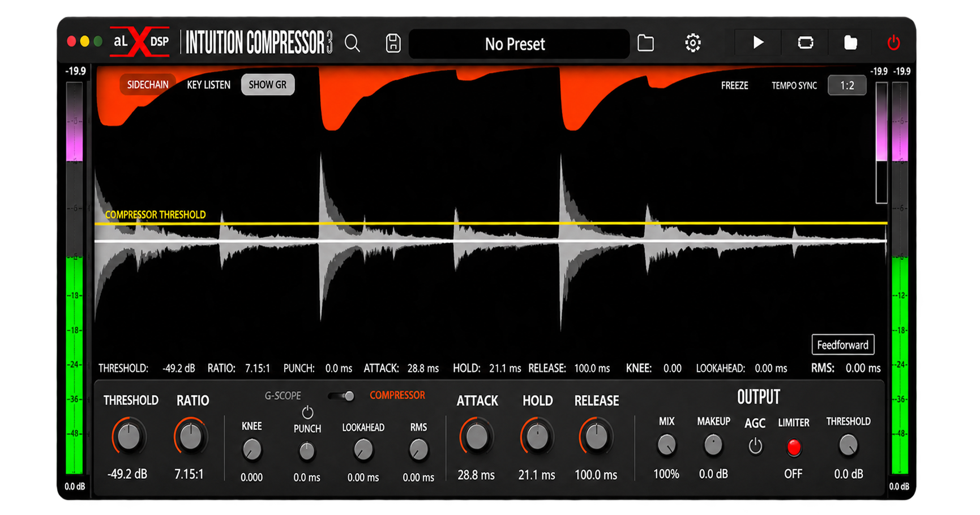Viewport: 980px width, 515px height.
Task: Click the THRESHOLD knob
Action: coord(129,437)
